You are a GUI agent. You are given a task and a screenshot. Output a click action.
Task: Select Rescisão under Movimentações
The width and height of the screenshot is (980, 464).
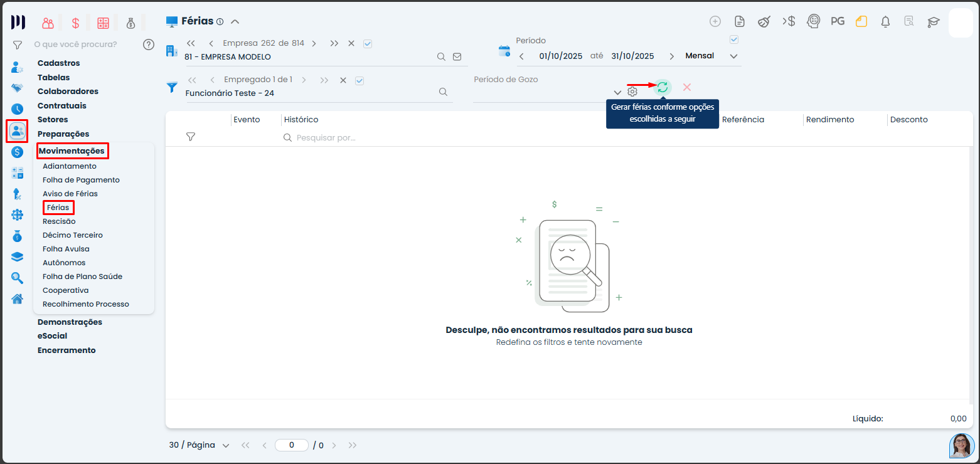coord(59,221)
